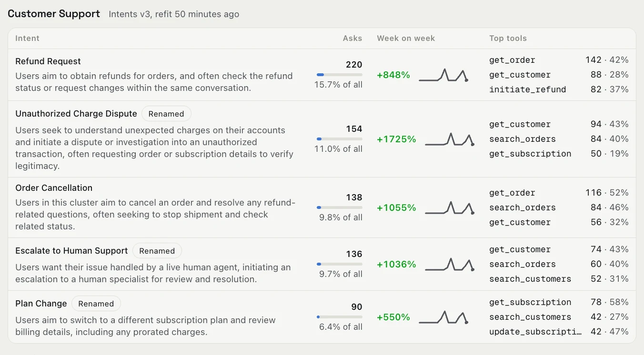This screenshot has height=355, width=644.
Task: Open the Plan Change intent
Action: (x=41, y=304)
